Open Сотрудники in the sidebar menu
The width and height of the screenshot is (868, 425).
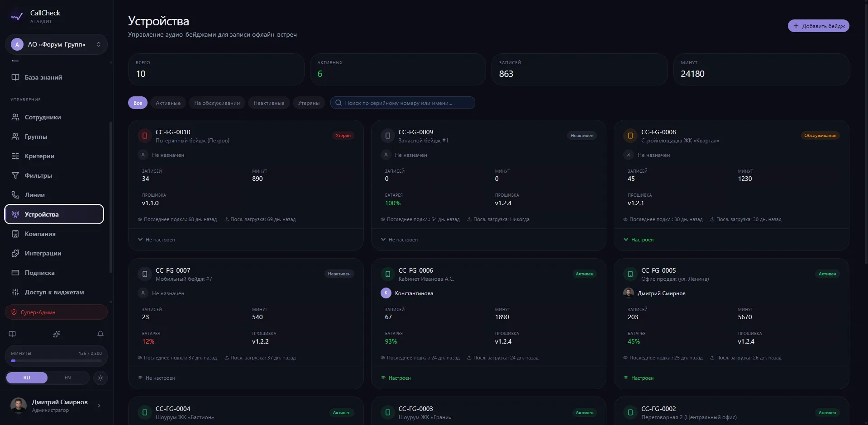pyautogui.click(x=54, y=117)
